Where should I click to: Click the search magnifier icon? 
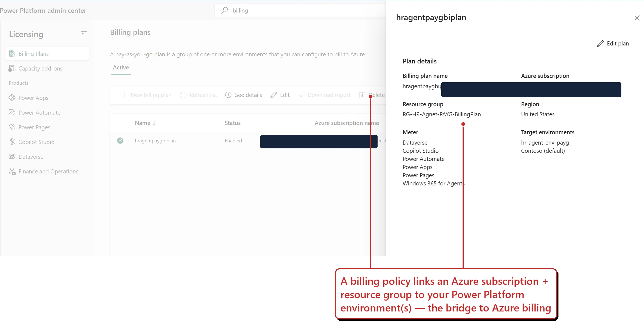point(224,10)
